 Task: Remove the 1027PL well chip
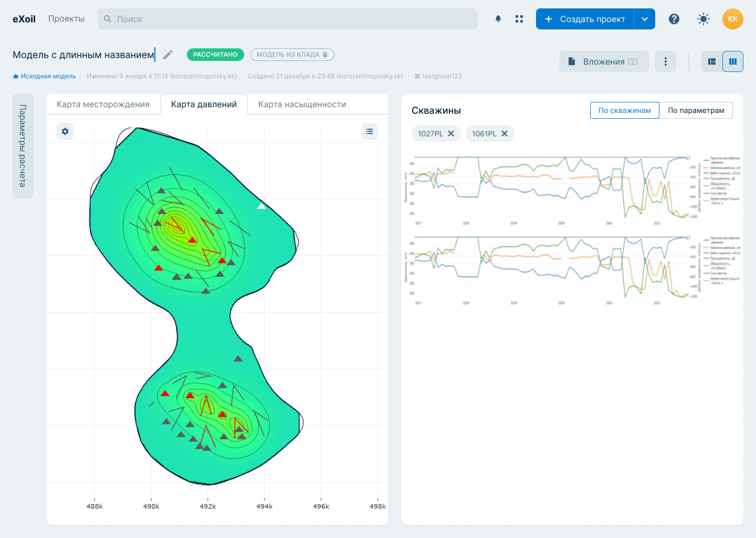451,133
